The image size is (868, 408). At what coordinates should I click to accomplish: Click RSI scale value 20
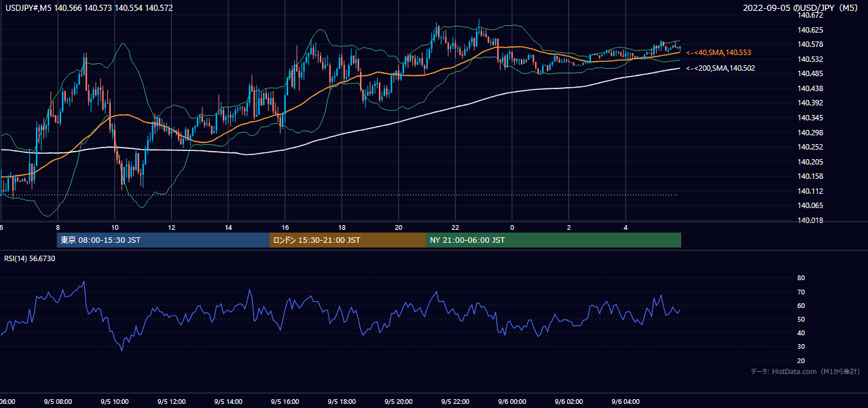click(801, 360)
